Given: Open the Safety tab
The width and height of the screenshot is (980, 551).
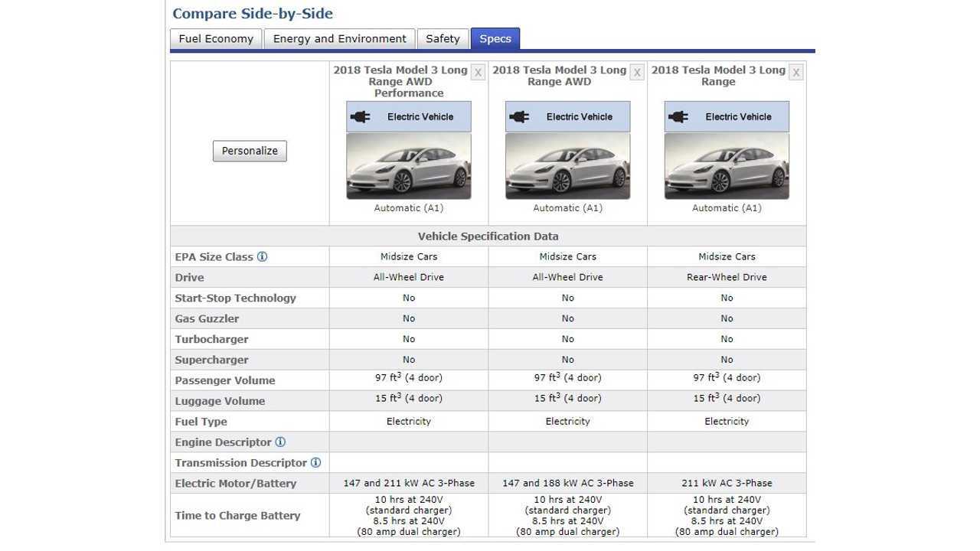Looking at the screenshot, I should click(443, 39).
